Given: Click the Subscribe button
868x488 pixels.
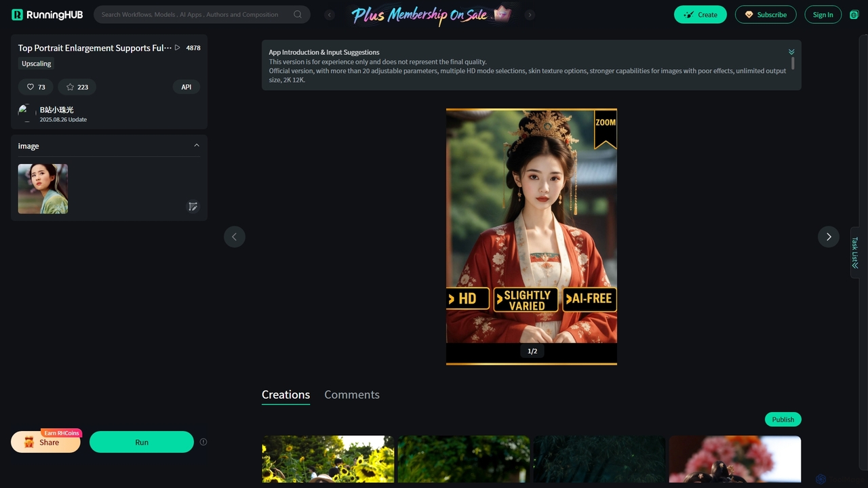Looking at the screenshot, I should (x=766, y=14).
